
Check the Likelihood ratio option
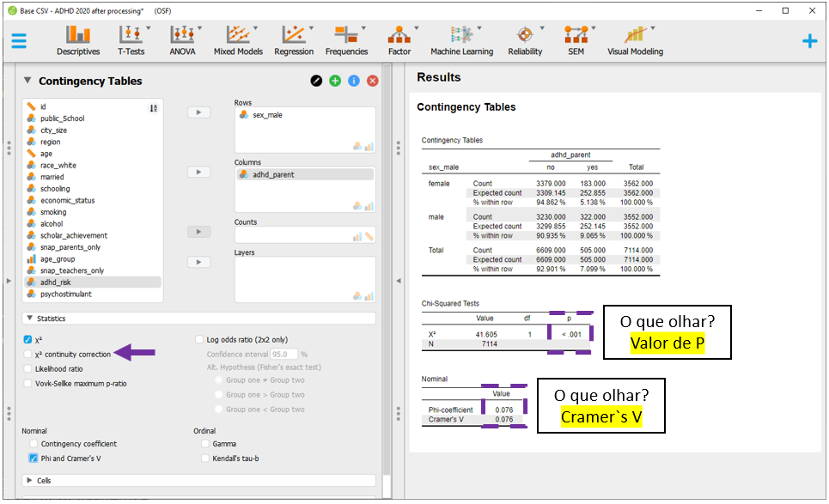coord(28,368)
